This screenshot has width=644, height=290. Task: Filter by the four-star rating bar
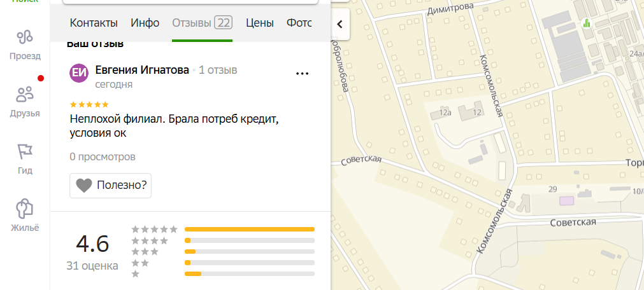point(250,240)
